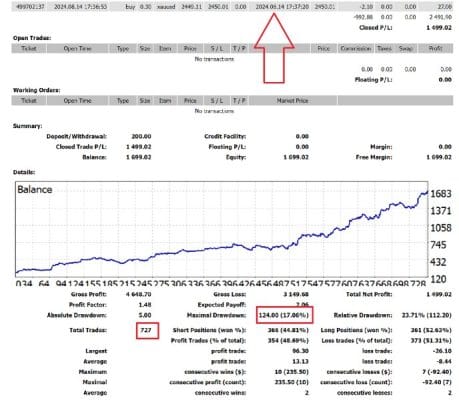Image resolution: width=459 pixels, height=400 pixels.
Task: Click the Free Margin value in Summary
Action: click(439, 157)
